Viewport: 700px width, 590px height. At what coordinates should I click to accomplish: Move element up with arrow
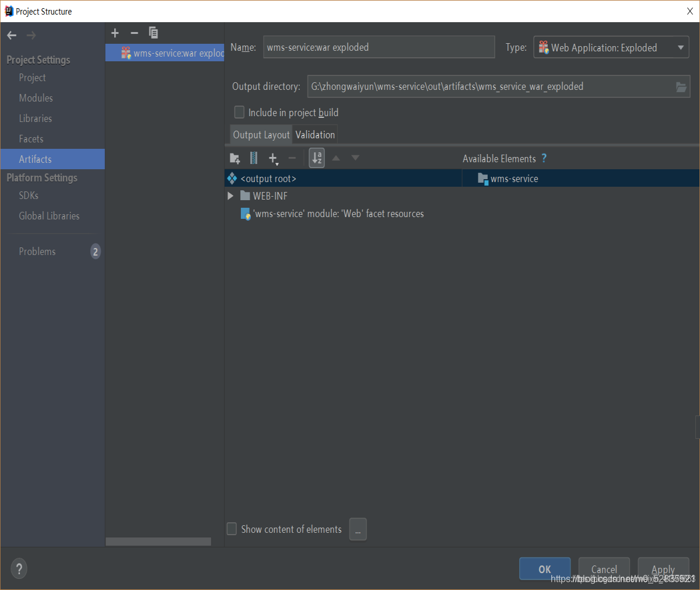click(x=336, y=158)
